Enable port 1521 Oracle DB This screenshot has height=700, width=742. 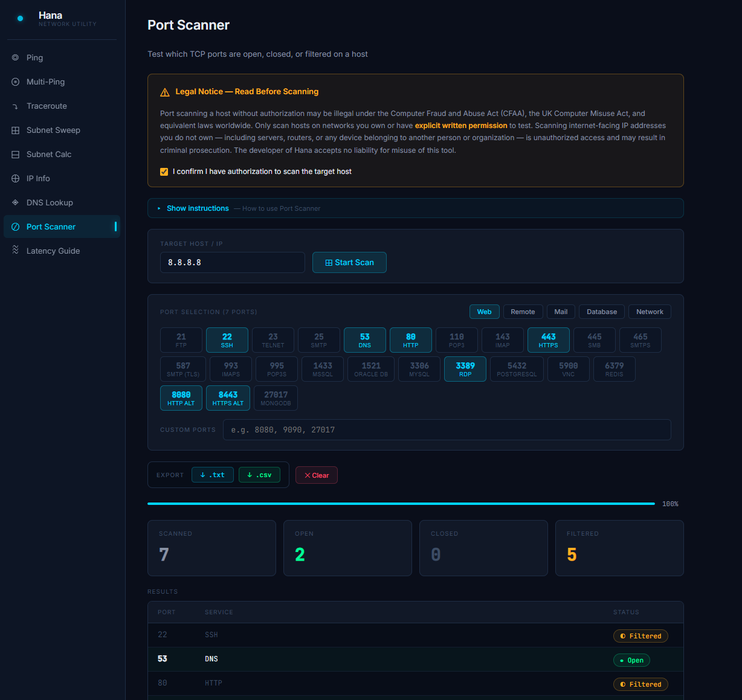click(371, 369)
